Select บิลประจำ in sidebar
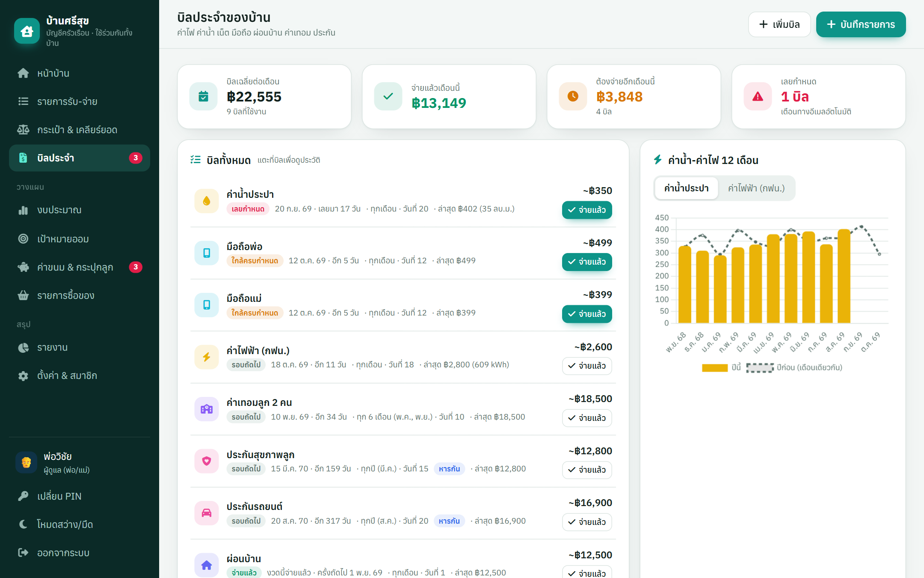This screenshot has width=924, height=578. click(80, 158)
